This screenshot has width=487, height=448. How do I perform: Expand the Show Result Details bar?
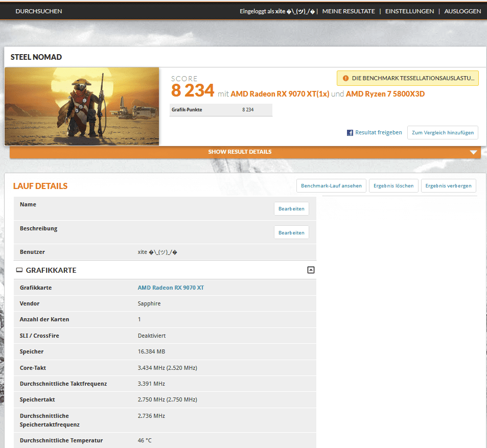[x=245, y=152]
